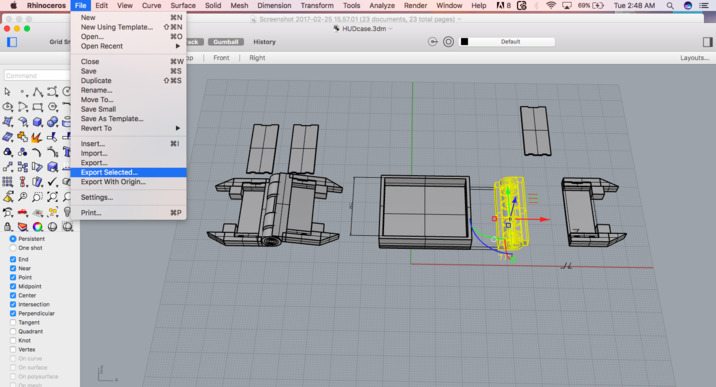
Task: Select Import from the File menu
Action: pos(128,153)
